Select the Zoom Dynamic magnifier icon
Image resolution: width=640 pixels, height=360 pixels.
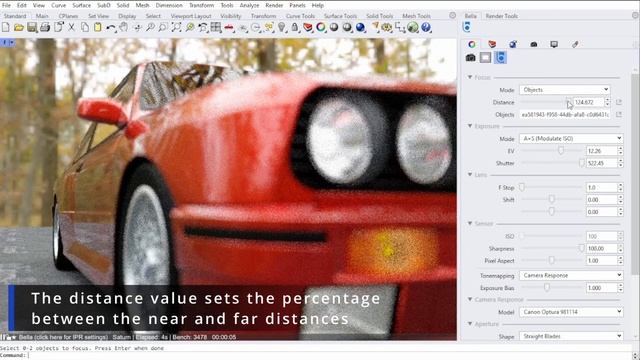click(150, 27)
